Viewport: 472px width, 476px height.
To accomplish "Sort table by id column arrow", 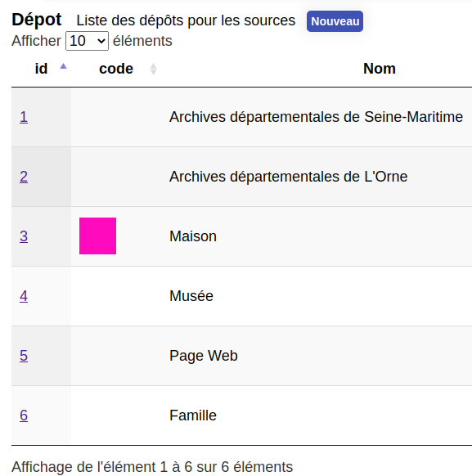I will [x=63, y=66].
